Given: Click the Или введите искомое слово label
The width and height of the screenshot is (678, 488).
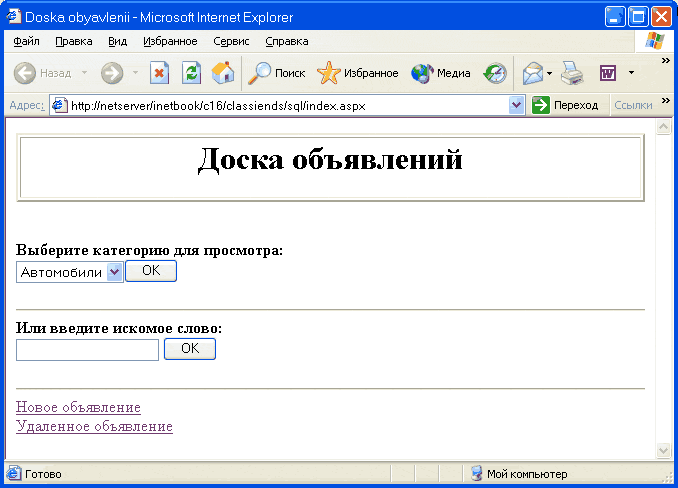Looking at the screenshot, I should (x=119, y=328).
